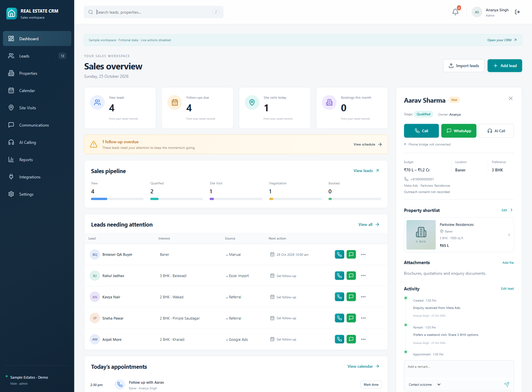Message Kavya Nair via chat icon
The image size is (532, 392).
(x=351, y=297)
